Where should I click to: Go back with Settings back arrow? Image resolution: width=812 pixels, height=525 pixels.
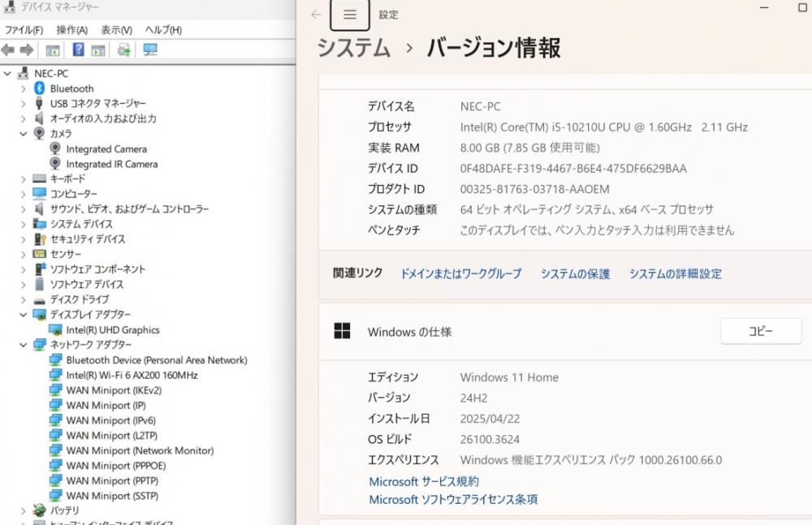click(316, 15)
